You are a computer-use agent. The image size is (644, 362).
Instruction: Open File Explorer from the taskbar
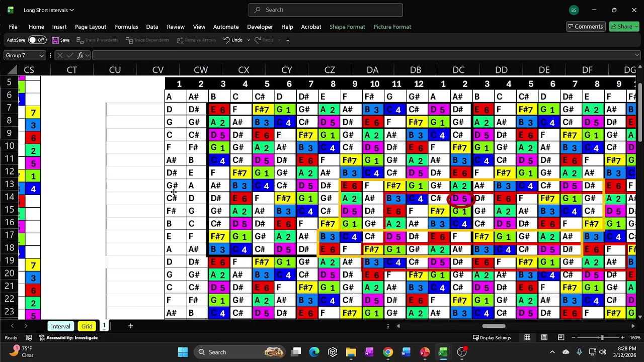[x=351, y=352]
